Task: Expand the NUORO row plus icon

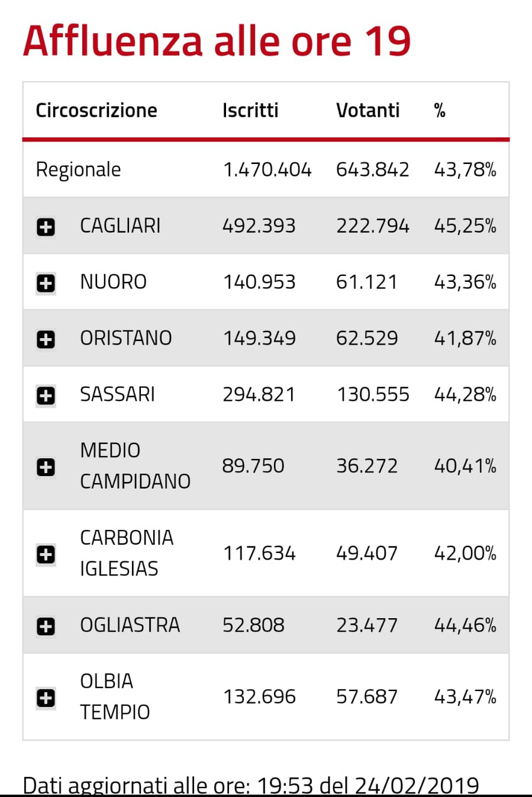Action: [46, 283]
